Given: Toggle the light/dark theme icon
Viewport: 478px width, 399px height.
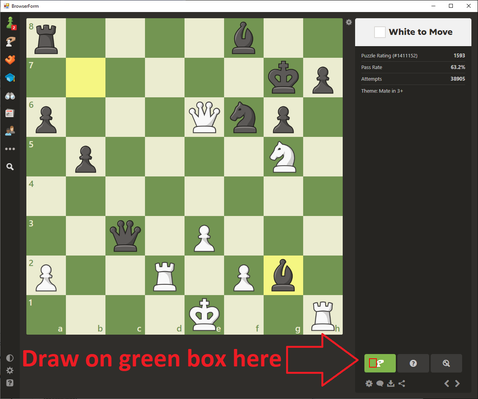Looking at the screenshot, I should [x=10, y=358].
